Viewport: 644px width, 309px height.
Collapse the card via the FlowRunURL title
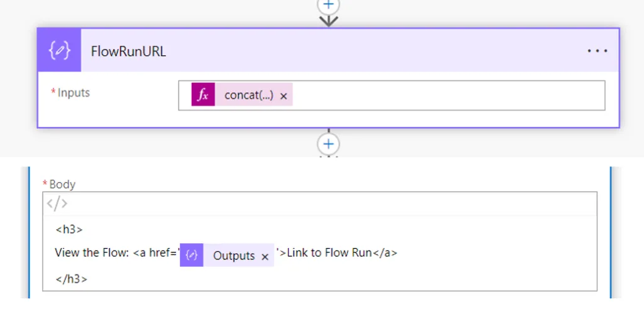click(x=128, y=51)
